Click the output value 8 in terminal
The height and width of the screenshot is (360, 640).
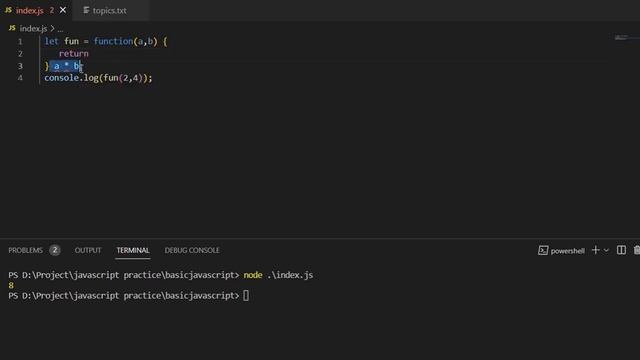(x=11, y=285)
